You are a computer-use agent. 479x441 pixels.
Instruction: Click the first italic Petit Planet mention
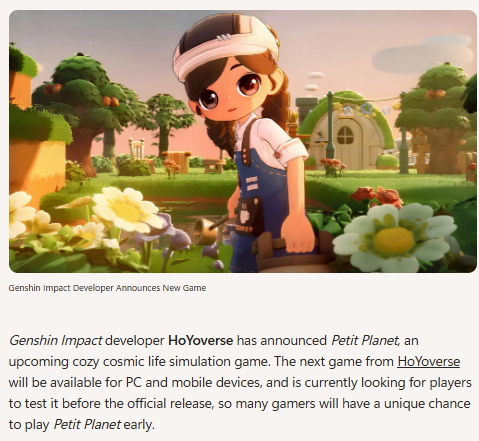364,341
